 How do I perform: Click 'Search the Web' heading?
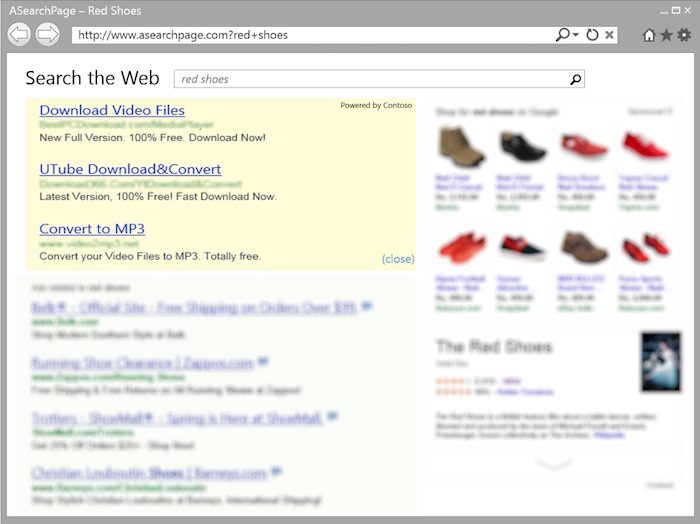pyautogui.click(x=92, y=78)
